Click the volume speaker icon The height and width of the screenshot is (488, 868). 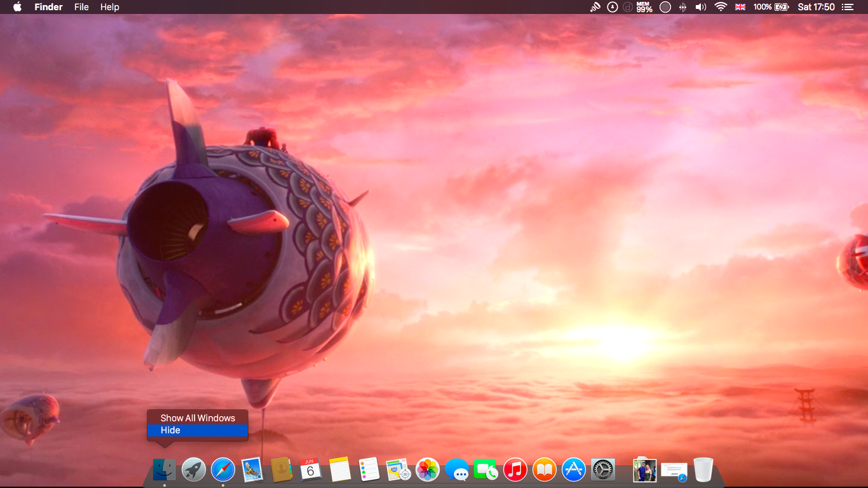tap(701, 7)
